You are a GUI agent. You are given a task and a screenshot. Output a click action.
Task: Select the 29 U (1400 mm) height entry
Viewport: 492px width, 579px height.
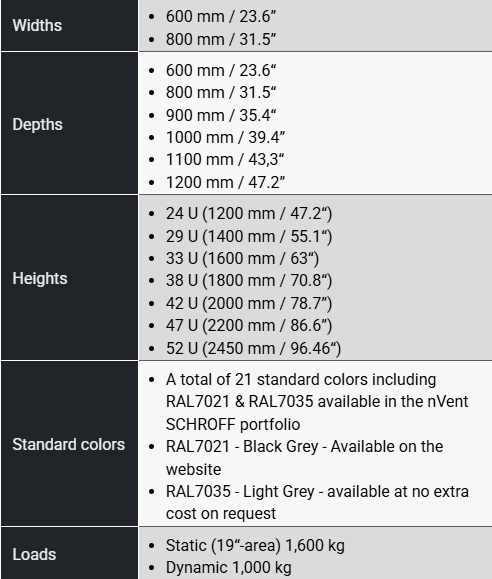pyautogui.click(x=249, y=236)
